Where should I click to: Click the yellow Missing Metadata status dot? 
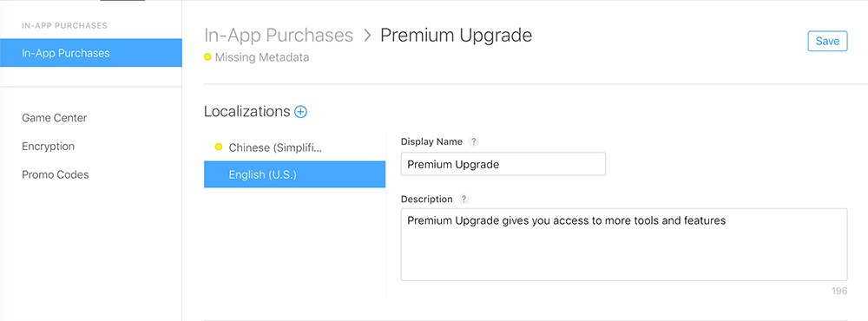pos(207,56)
